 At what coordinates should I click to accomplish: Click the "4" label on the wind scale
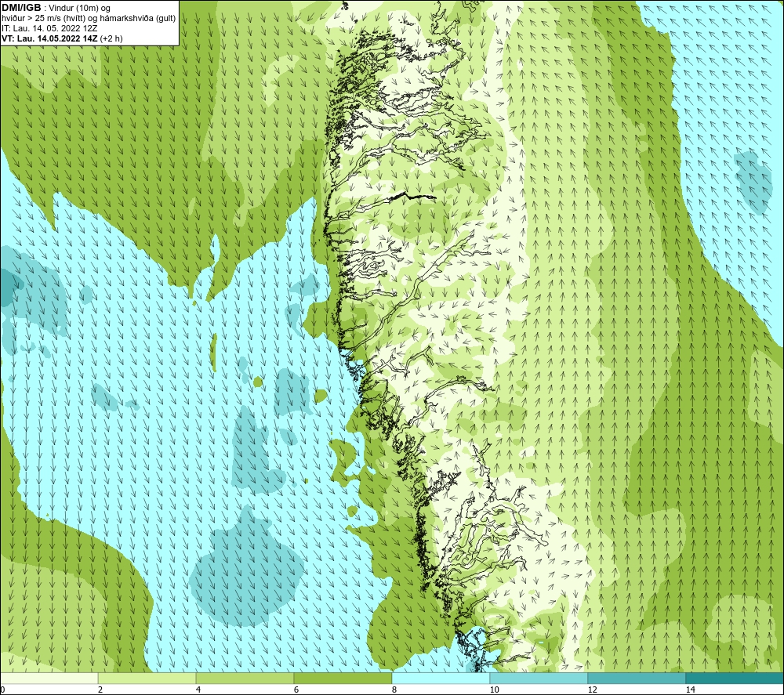[x=198, y=690]
